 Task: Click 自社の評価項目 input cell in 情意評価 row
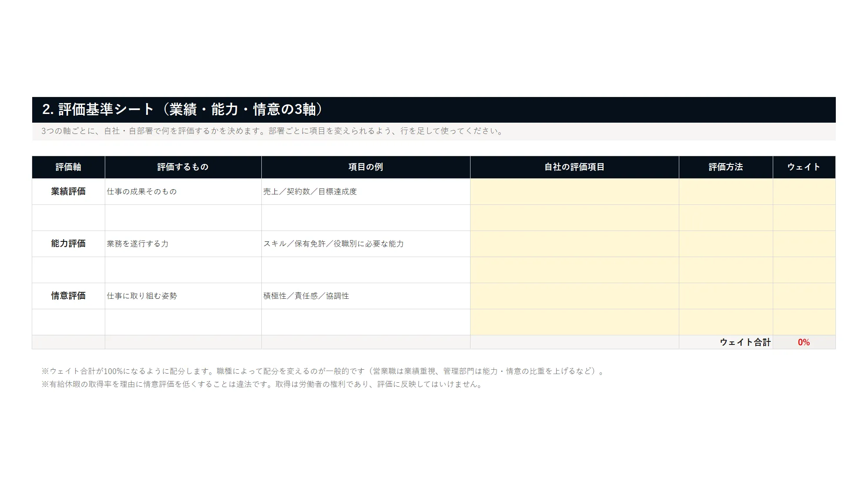(574, 296)
